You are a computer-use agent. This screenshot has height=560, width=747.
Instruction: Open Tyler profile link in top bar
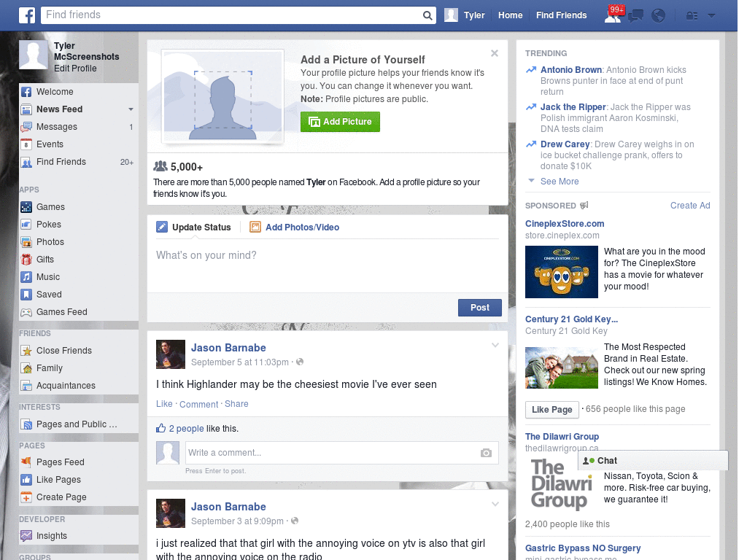point(474,15)
